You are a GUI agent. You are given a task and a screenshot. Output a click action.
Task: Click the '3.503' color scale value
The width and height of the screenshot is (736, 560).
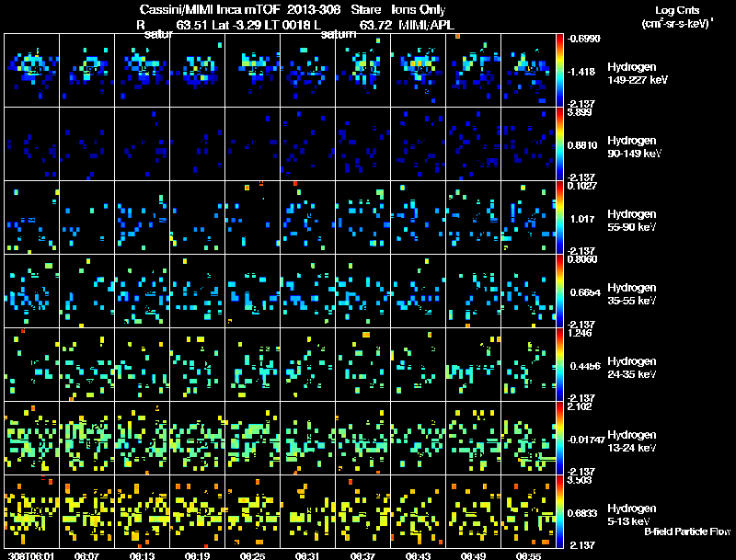click(x=580, y=480)
